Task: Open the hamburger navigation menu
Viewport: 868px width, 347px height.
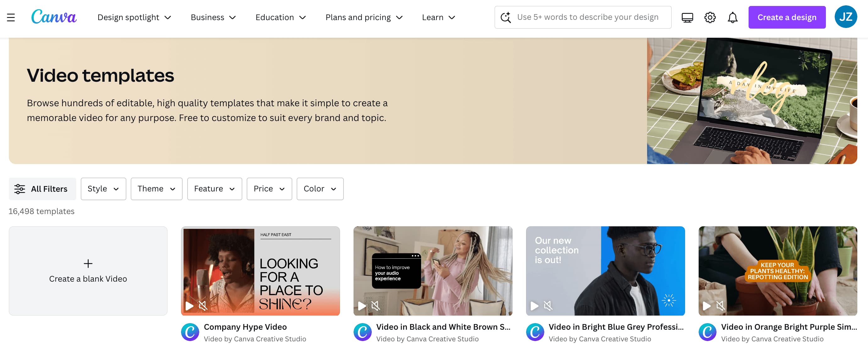Action: pyautogui.click(x=11, y=17)
